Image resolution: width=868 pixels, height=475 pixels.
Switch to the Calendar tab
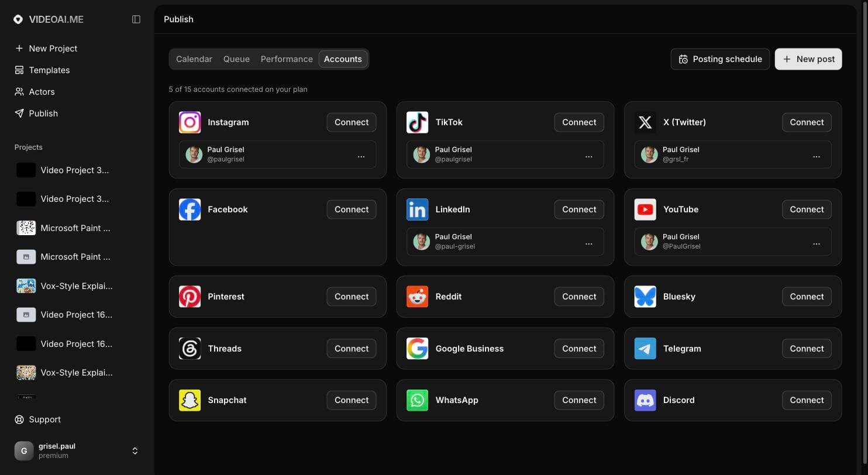pos(194,59)
